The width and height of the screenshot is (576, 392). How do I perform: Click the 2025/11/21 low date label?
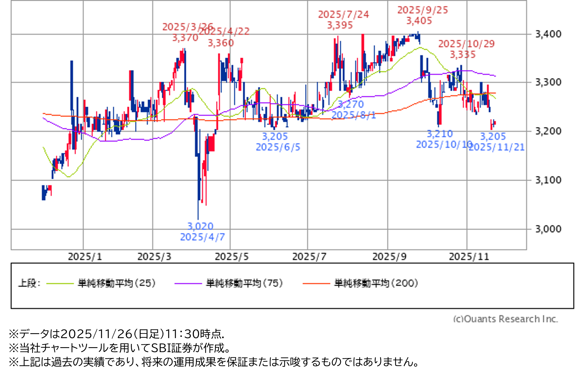click(x=496, y=147)
